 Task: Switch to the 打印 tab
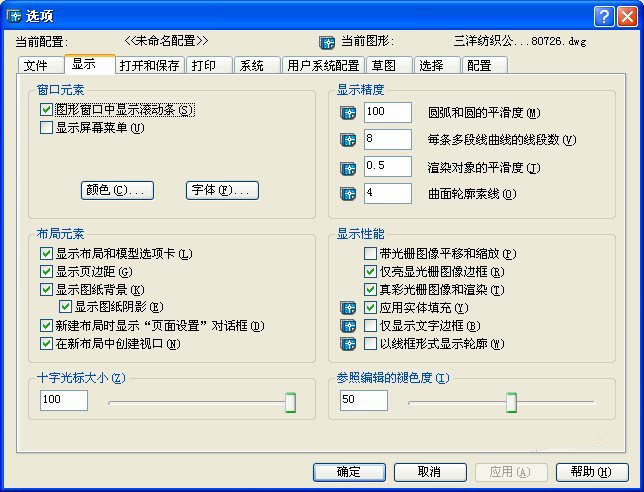pyautogui.click(x=209, y=65)
